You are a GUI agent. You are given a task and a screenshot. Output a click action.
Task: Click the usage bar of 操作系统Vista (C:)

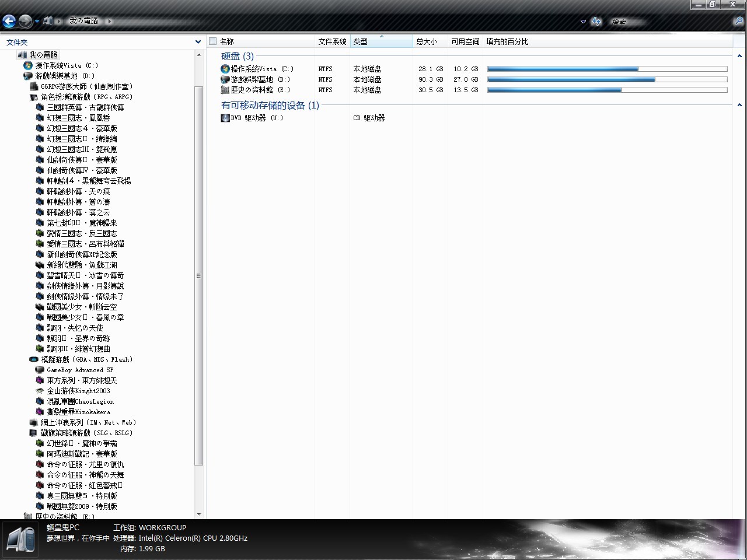coord(607,69)
